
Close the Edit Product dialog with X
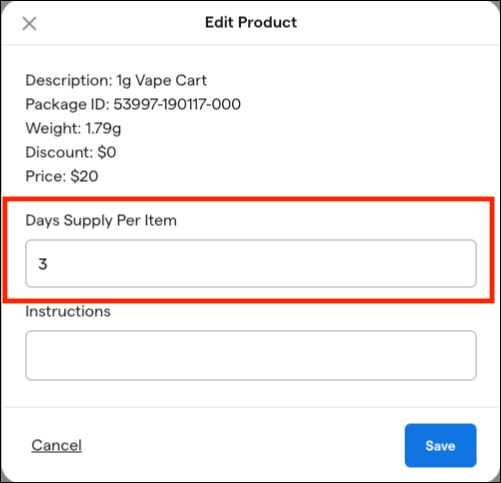pyautogui.click(x=29, y=24)
